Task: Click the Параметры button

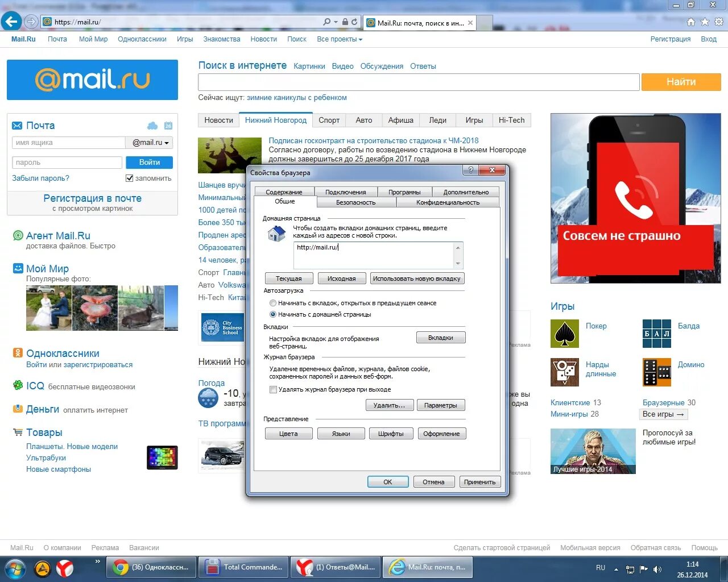Action: (x=441, y=405)
